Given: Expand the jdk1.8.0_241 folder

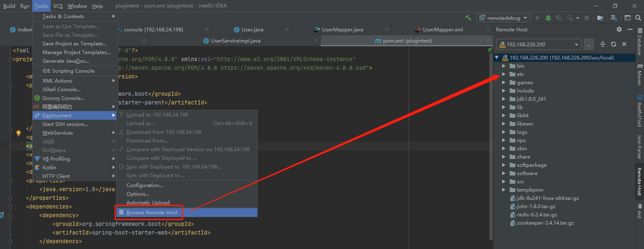Looking at the screenshot, I should point(504,99).
